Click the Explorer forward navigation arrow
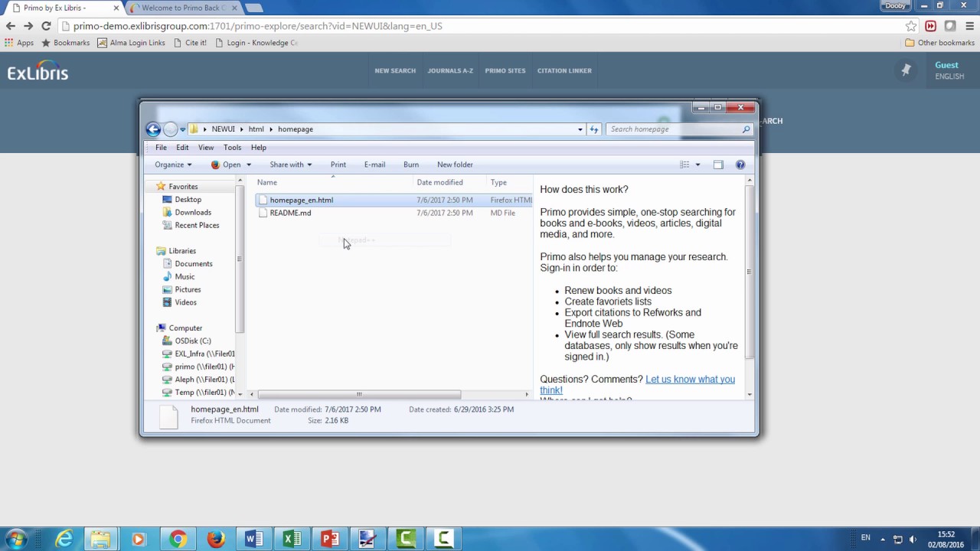This screenshot has width=980, height=551. (x=170, y=129)
